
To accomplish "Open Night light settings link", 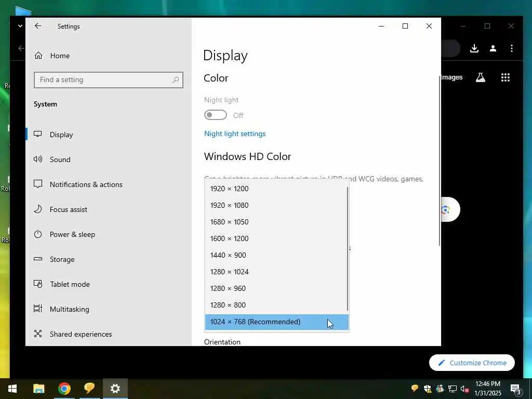I will point(235,134).
